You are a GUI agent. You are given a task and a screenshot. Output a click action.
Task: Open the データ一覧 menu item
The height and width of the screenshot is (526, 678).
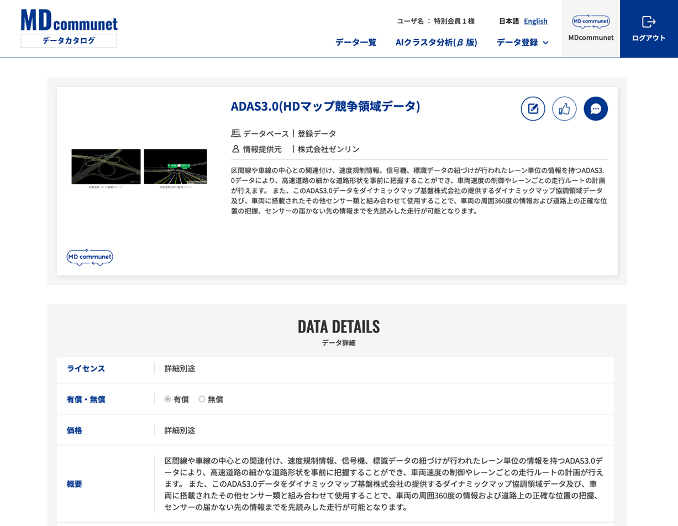pos(355,42)
